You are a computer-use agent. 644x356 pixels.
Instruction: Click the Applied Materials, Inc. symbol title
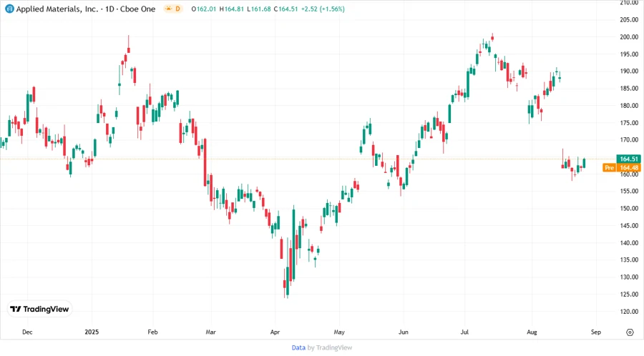pos(57,9)
